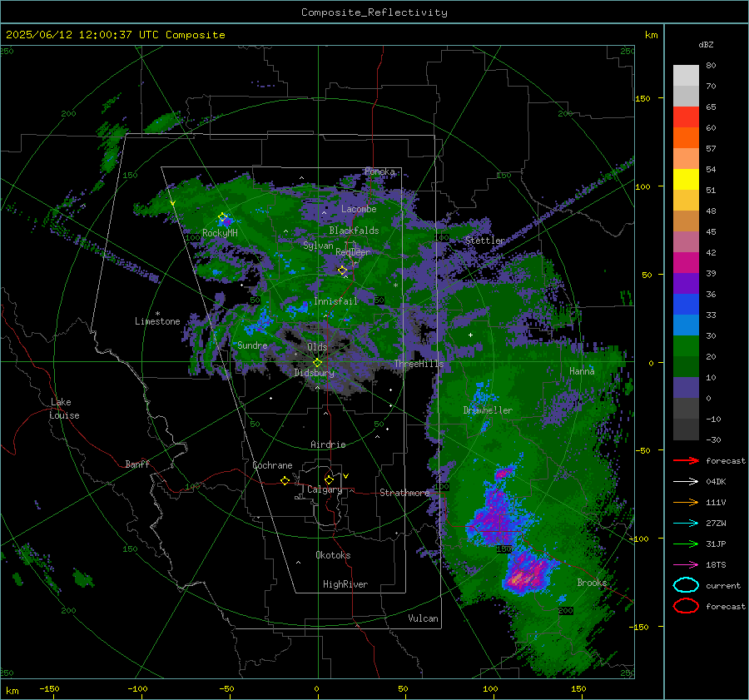The height and width of the screenshot is (700, 749).
Task: Click the ThreeHills city label
Action: pyautogui.click(x=419, y=364)
